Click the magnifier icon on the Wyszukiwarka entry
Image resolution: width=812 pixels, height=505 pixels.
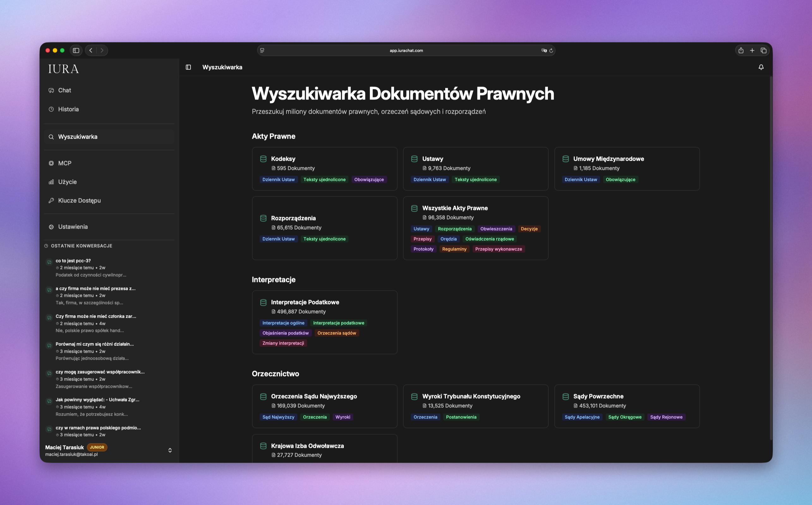point(51,137)
